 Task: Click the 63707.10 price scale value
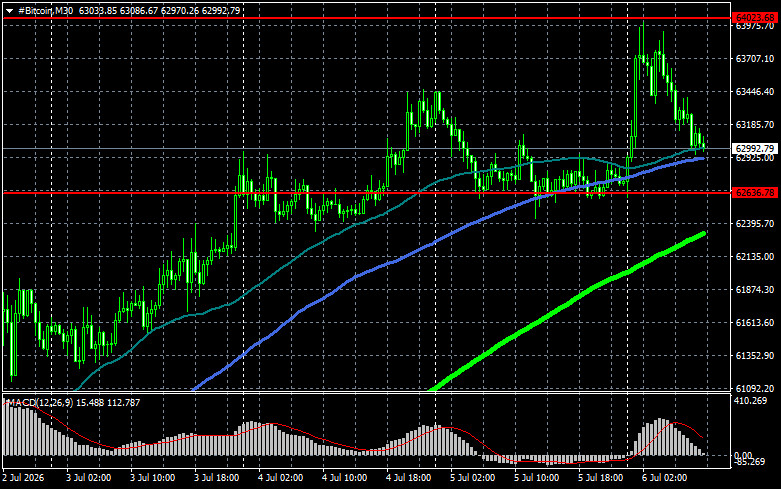coord(755,59)
